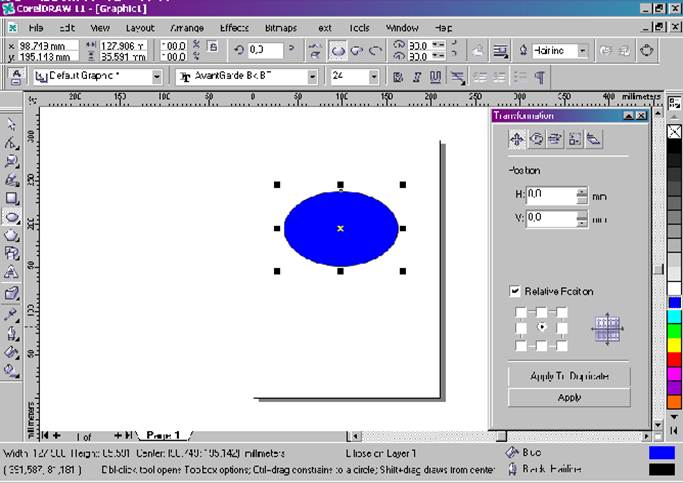The height and width of the screenshot is (483, 683).
Task: Toggle underline text formatting
Action: (435, 77)
